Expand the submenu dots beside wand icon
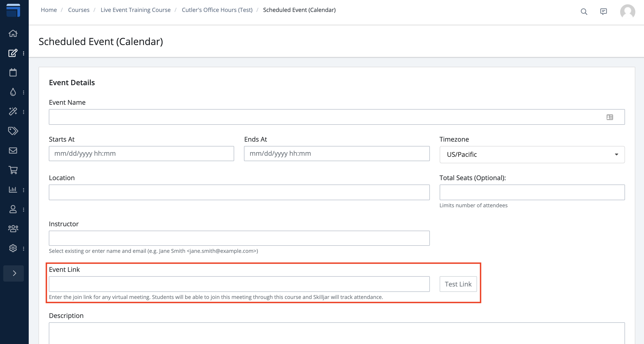The height and width of the screenshot is (344, 644). 24,112
